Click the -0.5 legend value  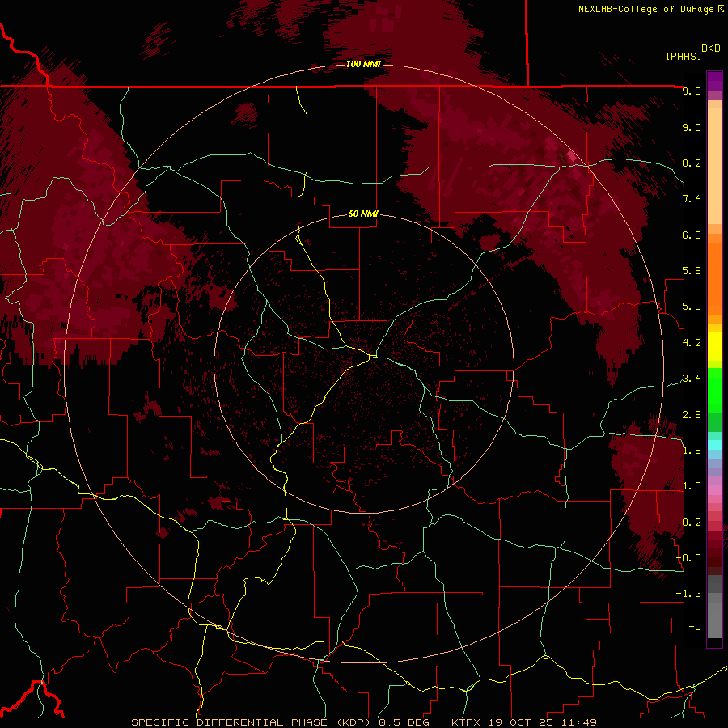688,558
